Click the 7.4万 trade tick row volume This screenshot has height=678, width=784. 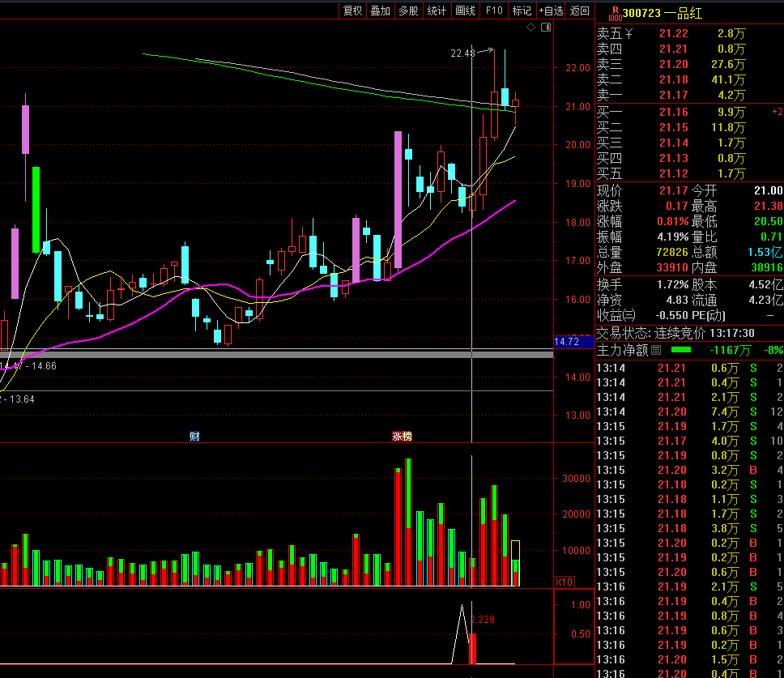pos(725,412)
